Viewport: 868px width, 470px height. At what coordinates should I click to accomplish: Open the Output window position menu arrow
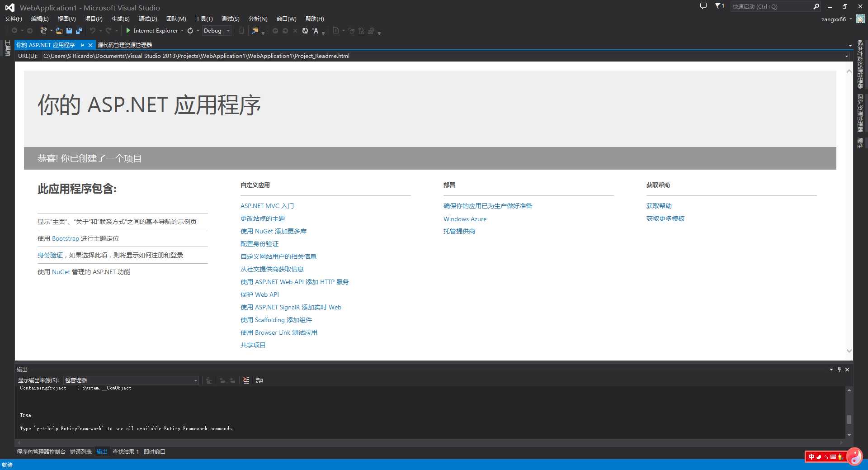[831, 369]
